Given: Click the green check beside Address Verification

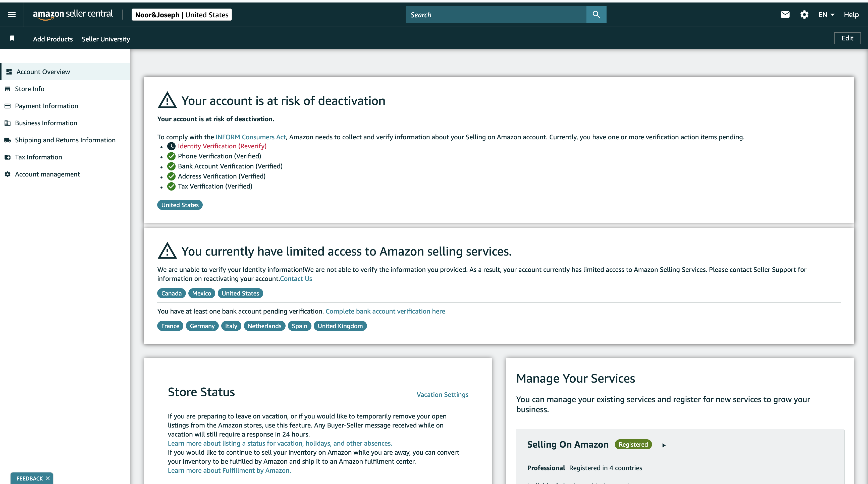Looking at the screenshot, I should tap(171, 176).
